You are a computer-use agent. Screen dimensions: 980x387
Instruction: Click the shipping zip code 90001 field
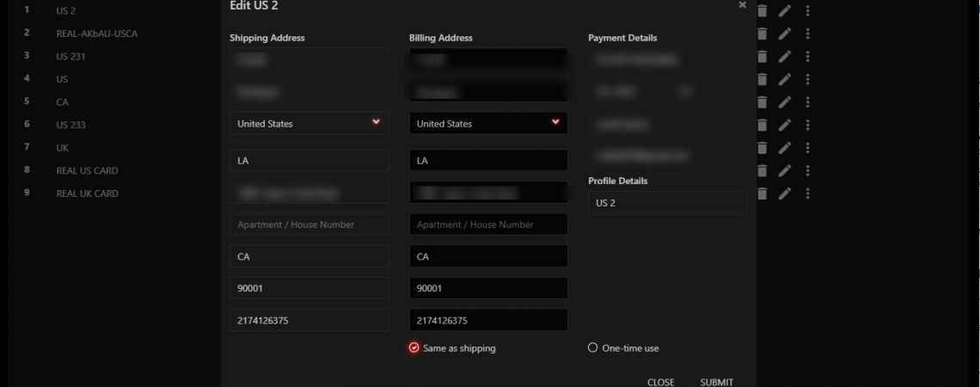(x=309, y=288)
